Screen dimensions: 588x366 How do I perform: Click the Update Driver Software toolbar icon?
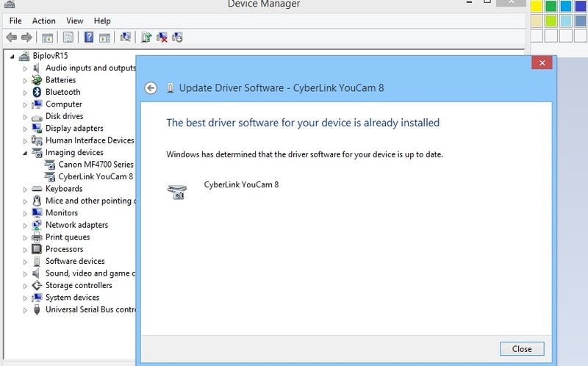(146, 37)
